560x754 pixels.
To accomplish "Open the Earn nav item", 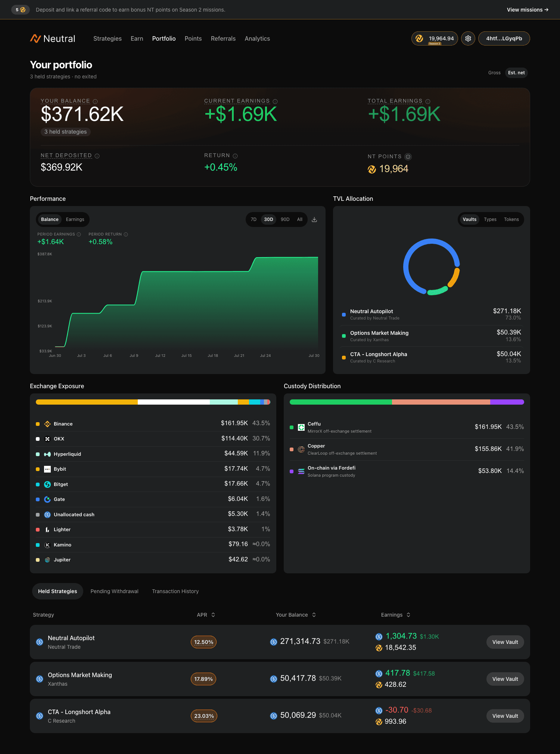I will click(137, 38).
